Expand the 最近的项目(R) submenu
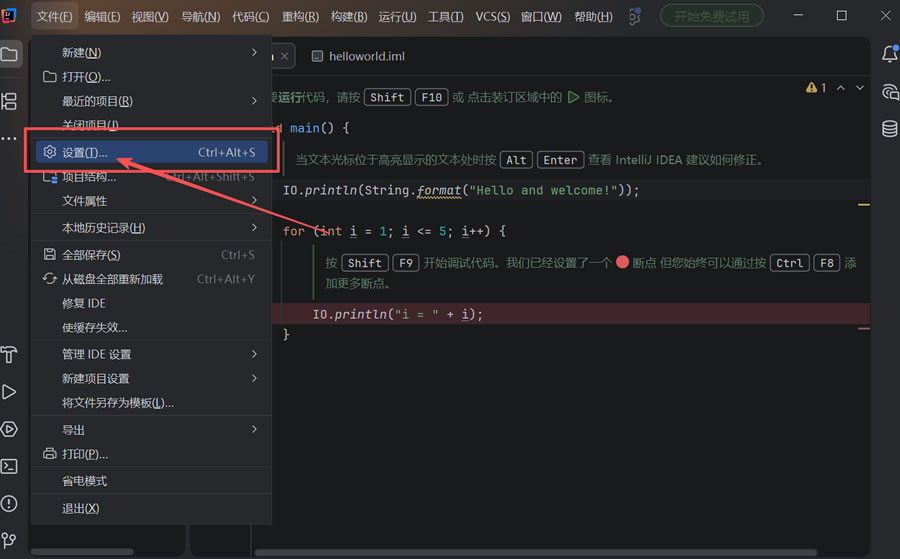900x559 pixels. pyautogui.click(x=151, y=101)
